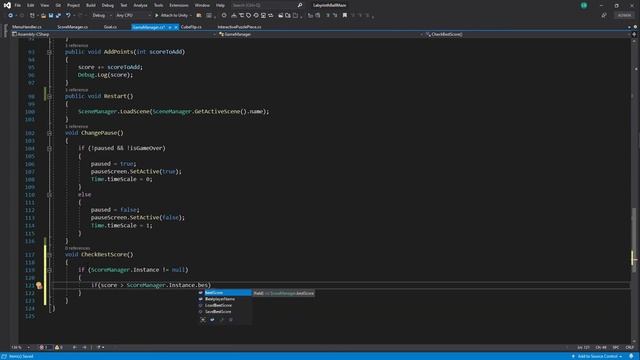Screen dimensions: 640x360
Task: Open the GameManager class navigation dropdown
Action: pyautogui.click(x=320, y=35)
